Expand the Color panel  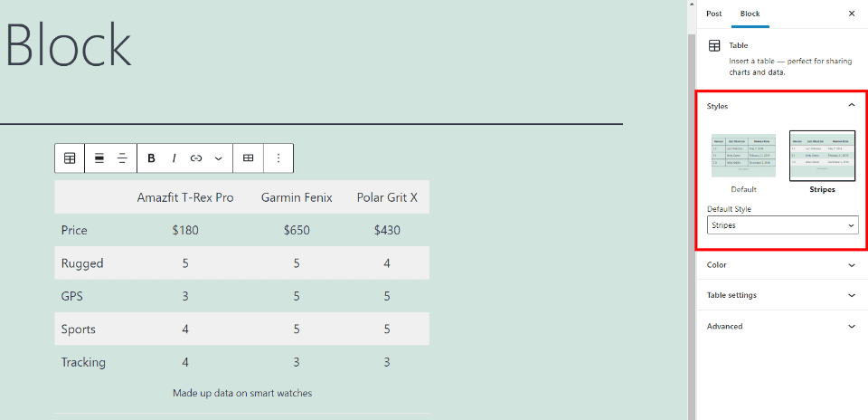782,265
